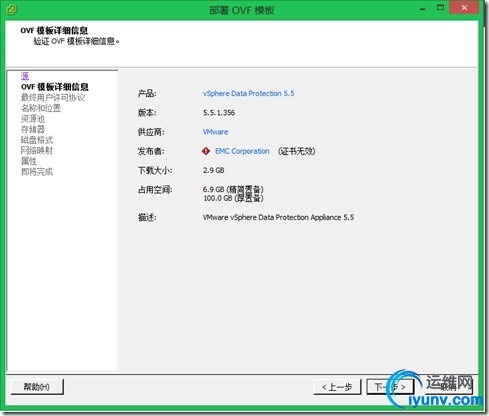Open the 源 step link
This screenshot has width=489, height=416.
(25, 76)
